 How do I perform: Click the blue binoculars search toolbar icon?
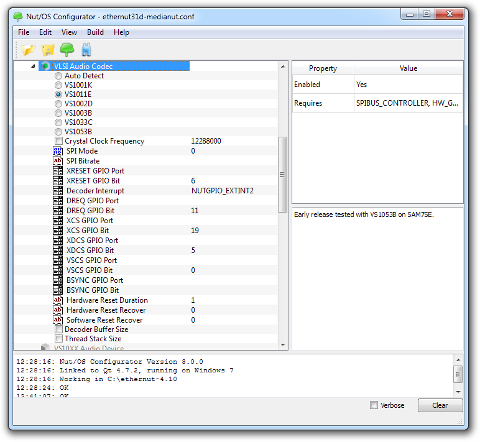(x=86, y=50)
